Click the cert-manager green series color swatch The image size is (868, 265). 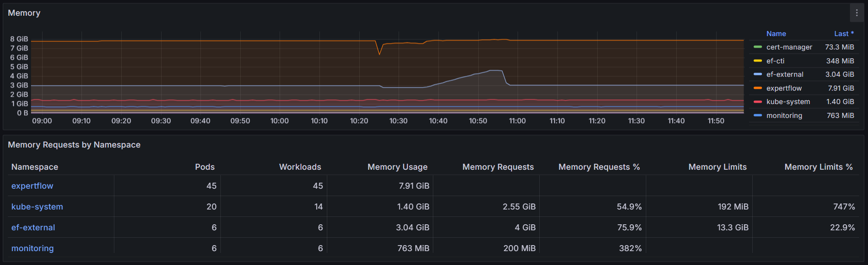tap(758, 47)
